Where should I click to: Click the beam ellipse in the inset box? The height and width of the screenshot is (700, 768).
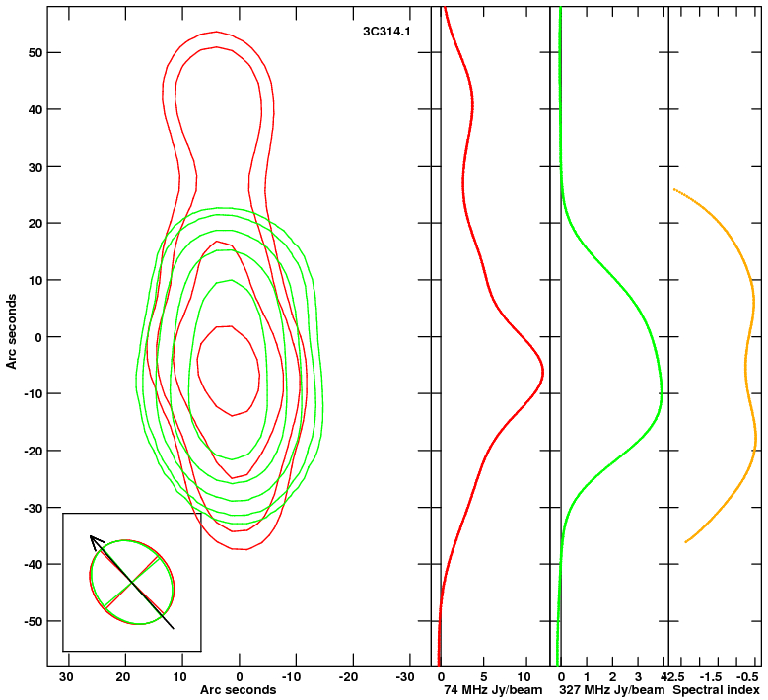tap(132, 582)
